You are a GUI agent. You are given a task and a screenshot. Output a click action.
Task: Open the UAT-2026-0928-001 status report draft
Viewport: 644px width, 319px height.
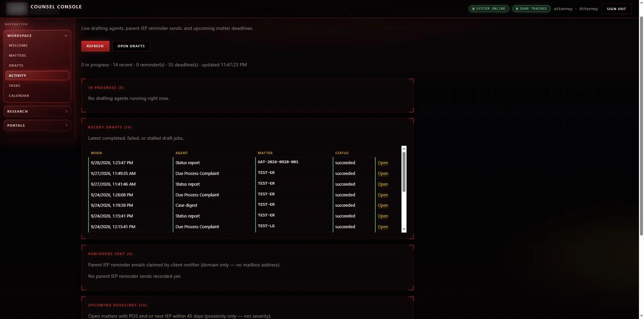point(383,163)
